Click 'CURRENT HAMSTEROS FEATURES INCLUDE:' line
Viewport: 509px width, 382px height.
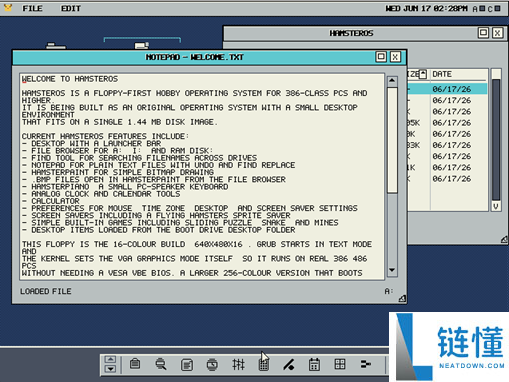click(105, 136)
